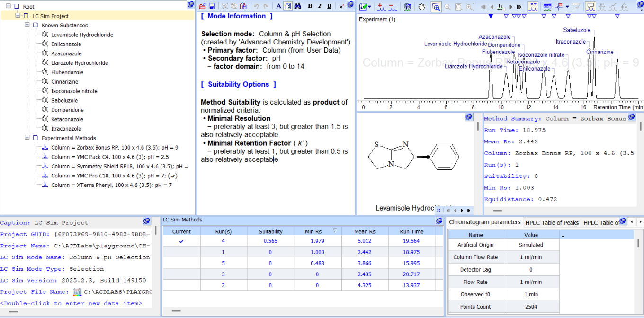
Task: Click the Min Rs value 1.003
Action: [x=318, y=252]
